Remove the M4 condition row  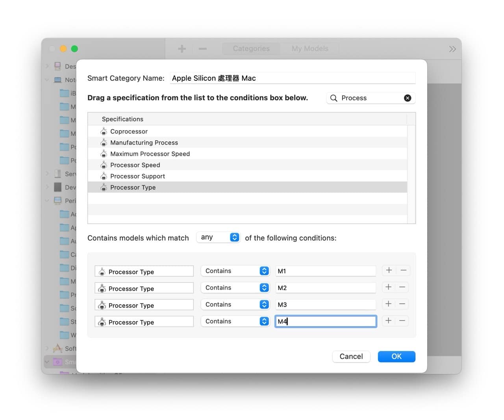(x=403, y=321)
